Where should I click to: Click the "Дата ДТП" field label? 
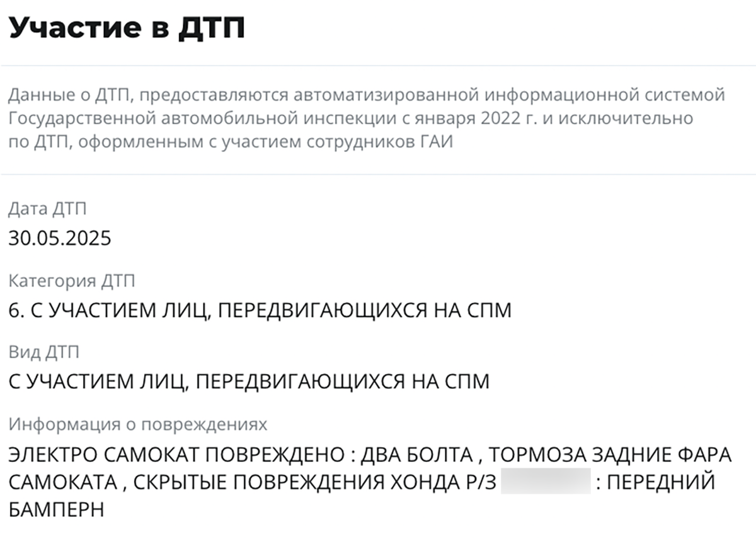pos(47,208)
